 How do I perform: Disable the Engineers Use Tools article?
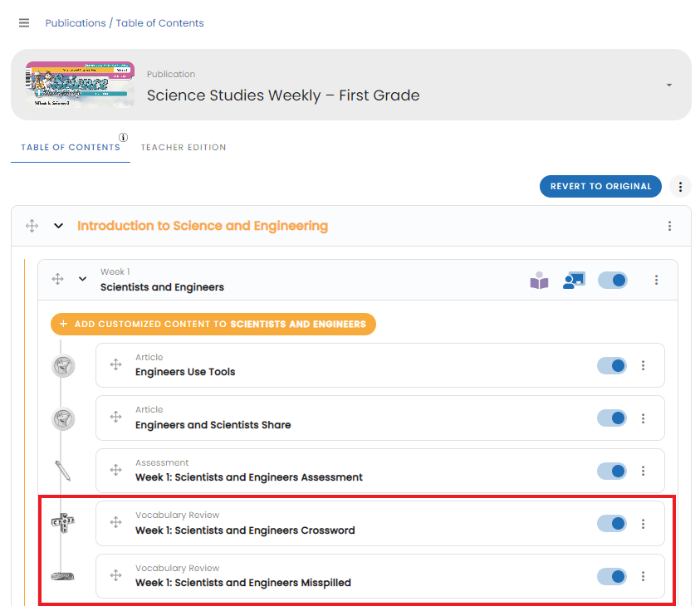click(612, 365)
